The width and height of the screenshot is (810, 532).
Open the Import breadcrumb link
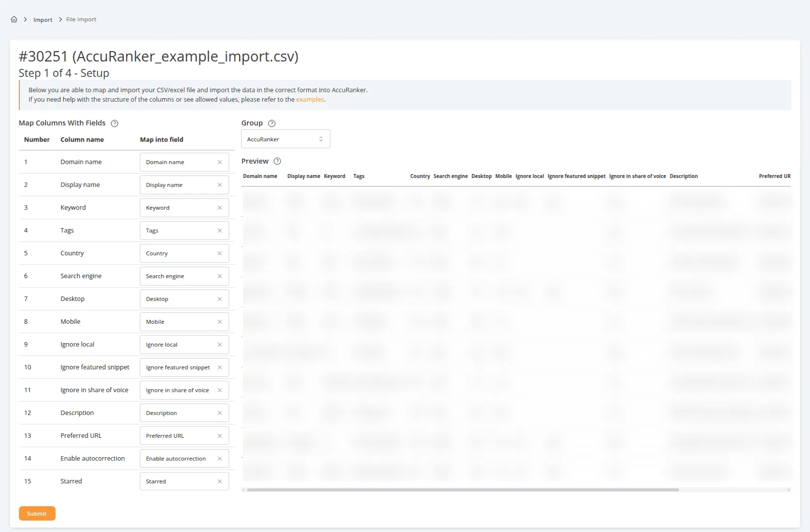(43, 20)
